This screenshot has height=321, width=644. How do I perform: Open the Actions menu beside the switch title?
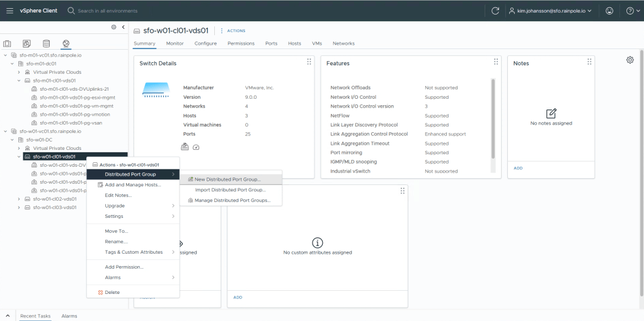(x=233, y=30)
